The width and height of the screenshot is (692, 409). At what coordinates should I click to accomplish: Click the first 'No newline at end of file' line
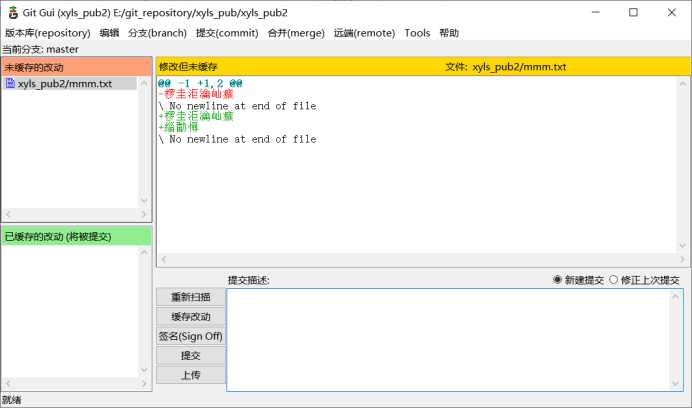pyautogui.click(x=237, y=106)
